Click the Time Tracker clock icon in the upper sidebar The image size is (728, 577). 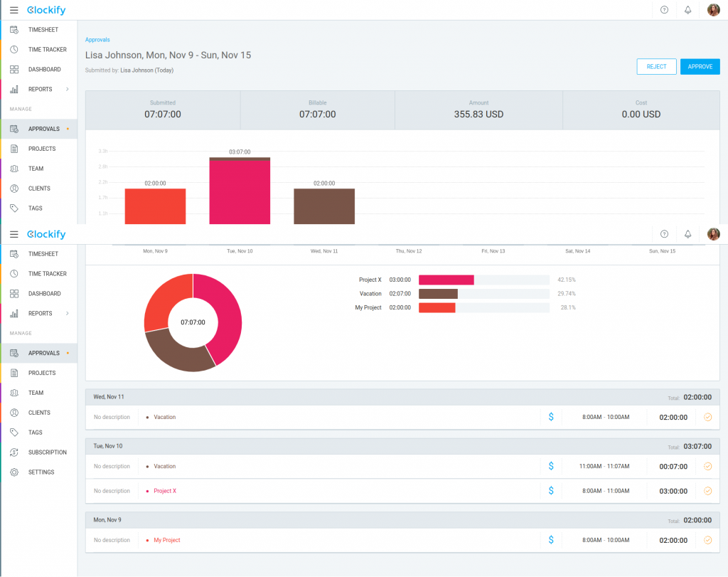(x=14, y=49)
